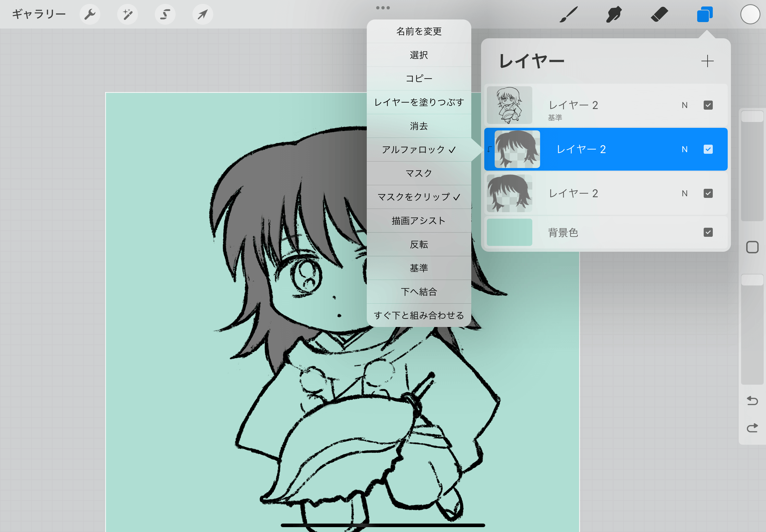Close the Layers panel via layers icon
This screenshot has width=766, height=532.
click(704, 14)
